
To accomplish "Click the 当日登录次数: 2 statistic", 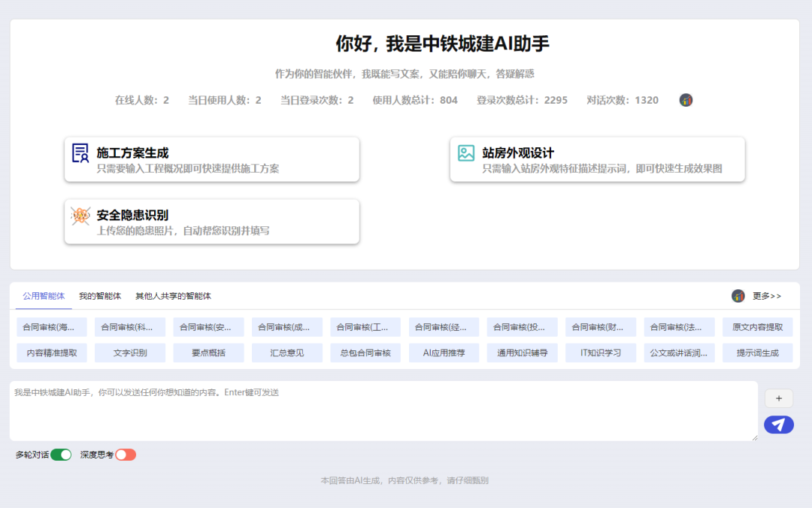I will coord(317,100).
